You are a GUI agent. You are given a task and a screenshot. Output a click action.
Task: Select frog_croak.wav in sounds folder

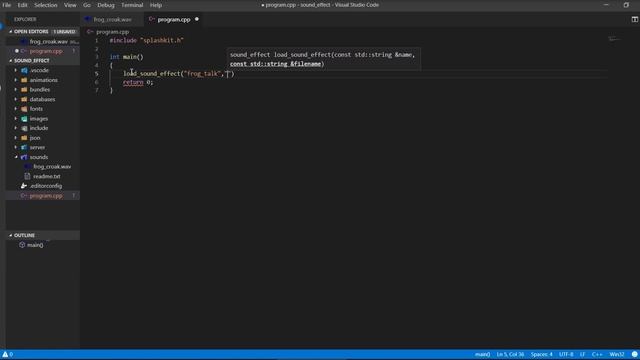(52, 167)
